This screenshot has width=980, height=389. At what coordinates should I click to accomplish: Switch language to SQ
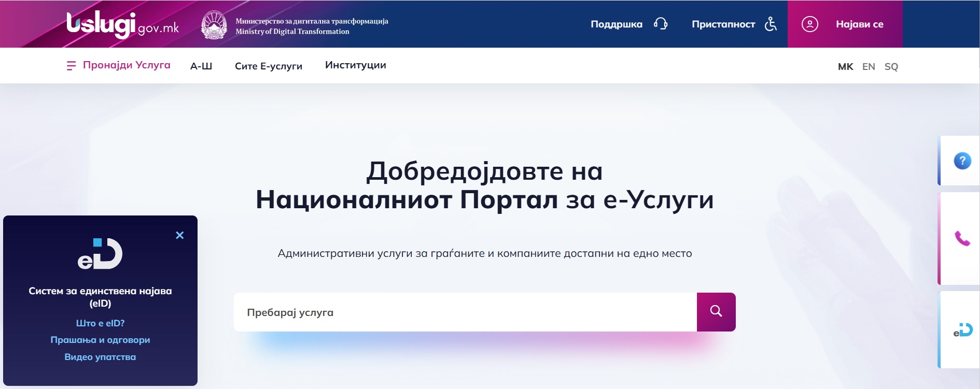(891, 66)
